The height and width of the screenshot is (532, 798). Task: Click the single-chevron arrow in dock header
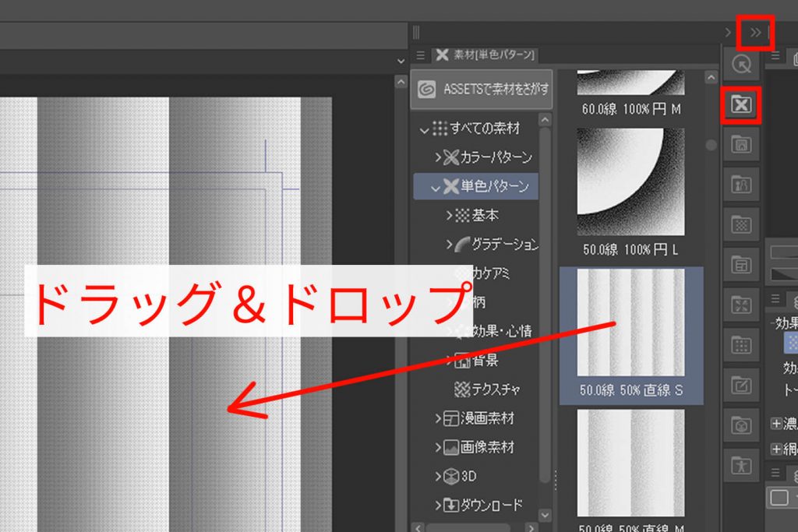click(728, 33)
